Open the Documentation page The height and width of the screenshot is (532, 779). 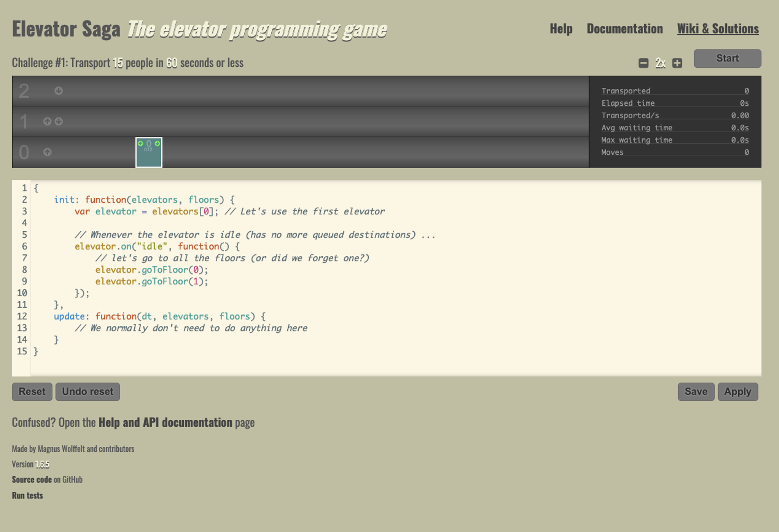[625, 29]
